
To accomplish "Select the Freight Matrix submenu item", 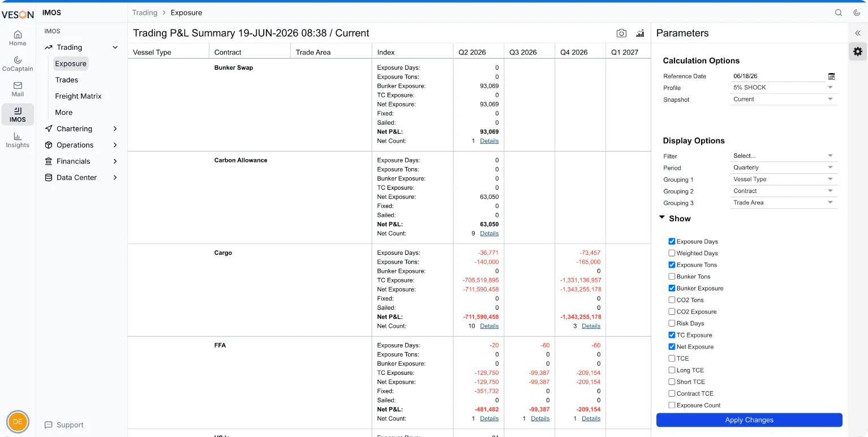I will point(78,96).
